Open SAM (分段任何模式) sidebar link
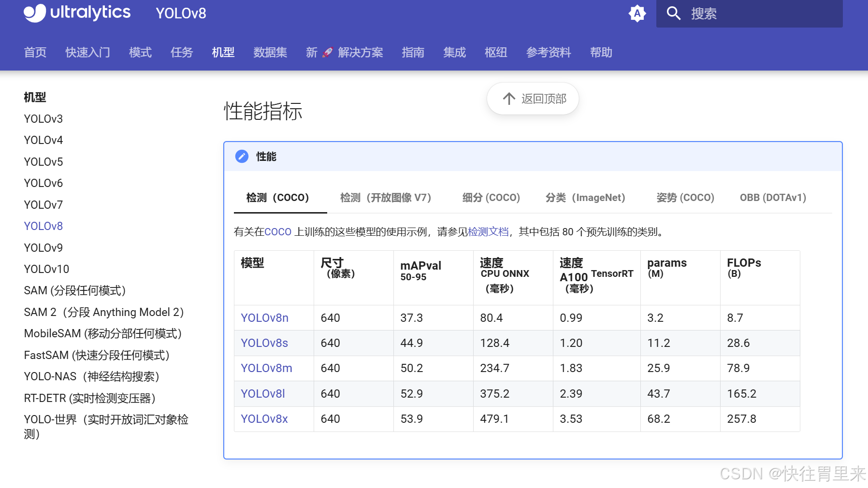The height and width of the screenshot is (488, 868). [x=75, y=290]
